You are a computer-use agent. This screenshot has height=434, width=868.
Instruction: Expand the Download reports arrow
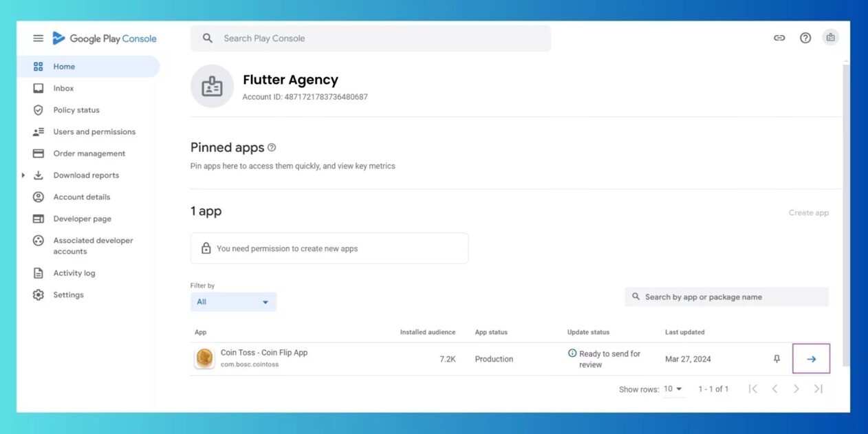[23, 175]
